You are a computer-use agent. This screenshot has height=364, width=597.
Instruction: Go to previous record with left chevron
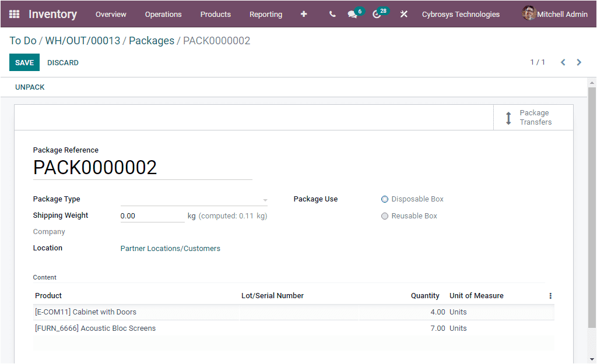(563, 62)
